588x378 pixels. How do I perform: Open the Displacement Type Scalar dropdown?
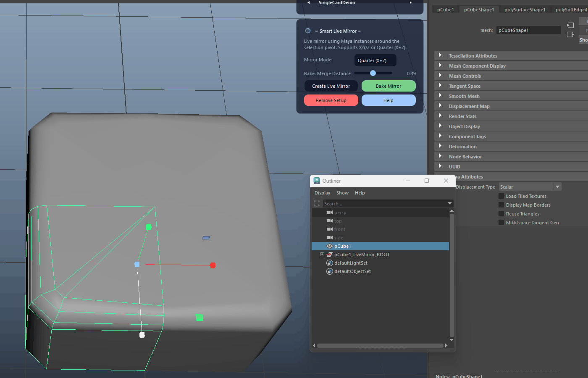pos(530,187)
